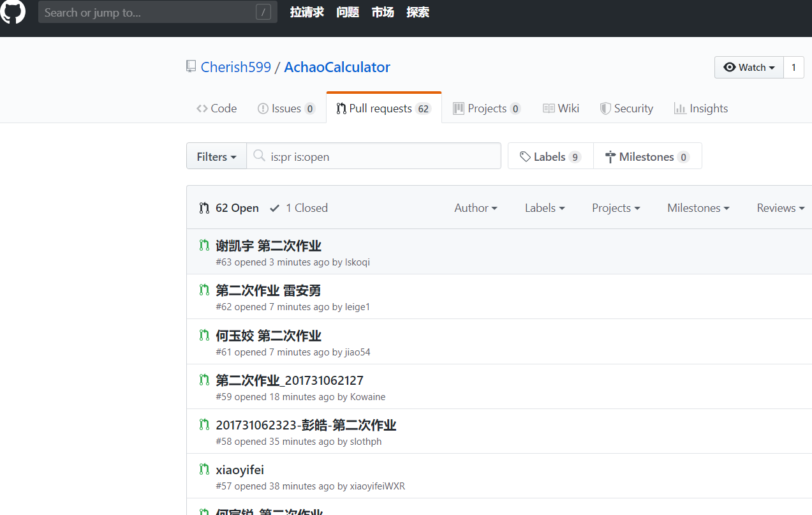Open the Cherish599 owner link
The width and height of the screenshot is (812, 515).
(236, 67)
